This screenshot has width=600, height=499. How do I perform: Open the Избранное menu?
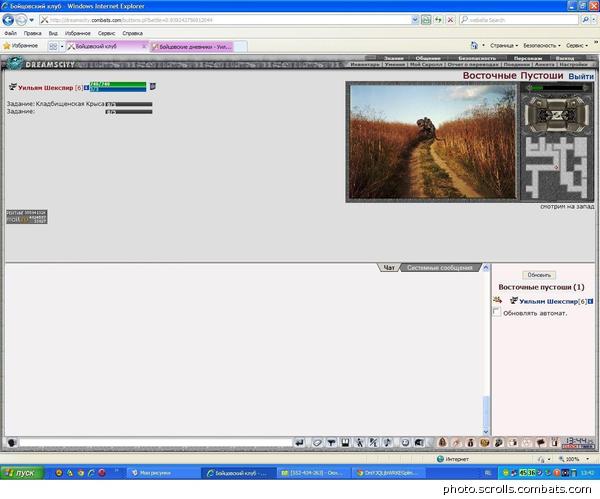click(78, 33)
